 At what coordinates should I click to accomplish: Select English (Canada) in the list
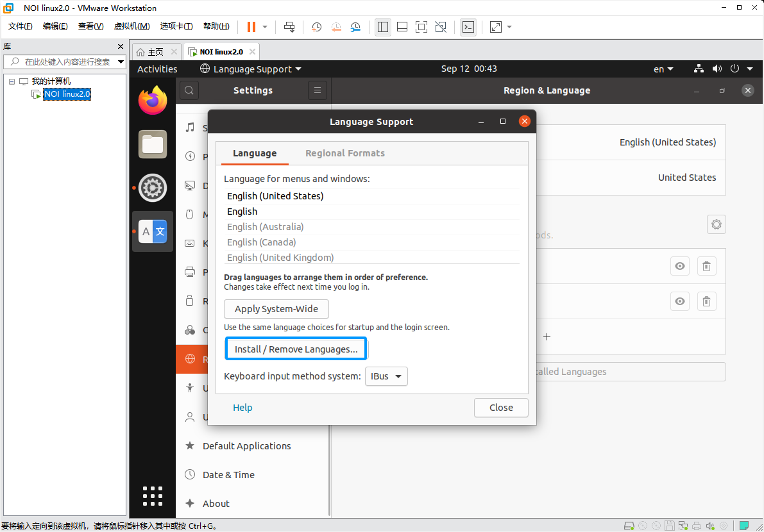[372, 242]
